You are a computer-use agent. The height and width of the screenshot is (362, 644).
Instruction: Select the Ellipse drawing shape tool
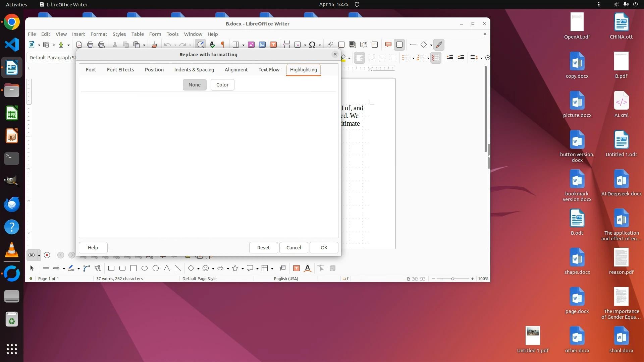coord(145,268)
